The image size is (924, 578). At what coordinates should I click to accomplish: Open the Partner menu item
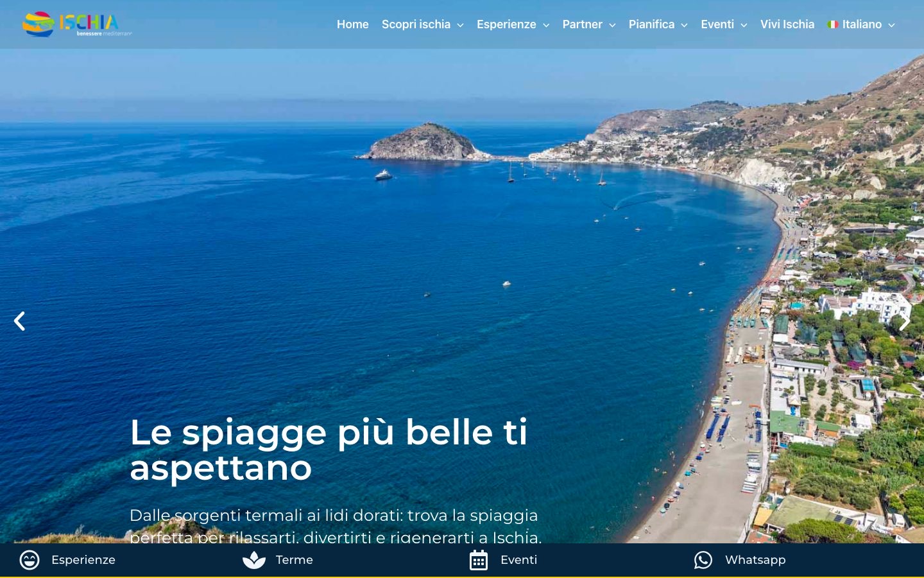pyautogui.click(x=583, y=24)
